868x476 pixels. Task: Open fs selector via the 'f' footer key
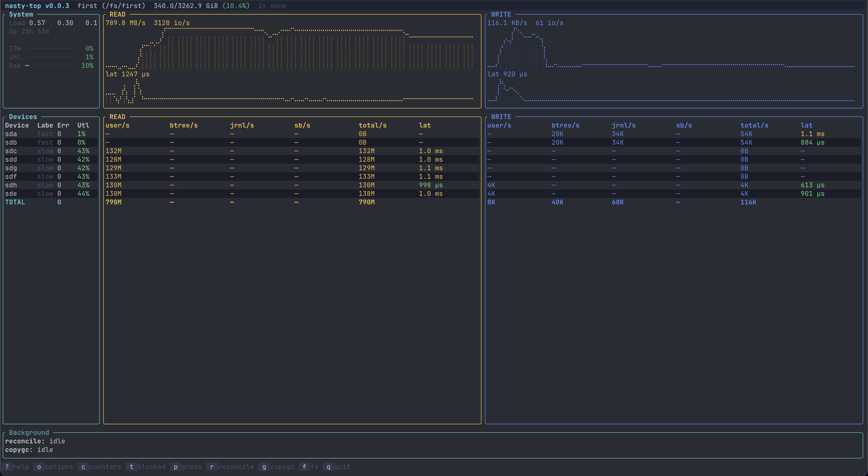308,466
